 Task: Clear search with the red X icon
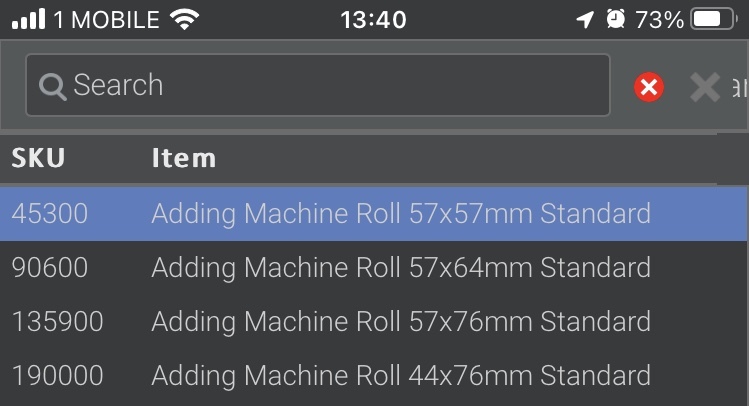coord(649,87)
